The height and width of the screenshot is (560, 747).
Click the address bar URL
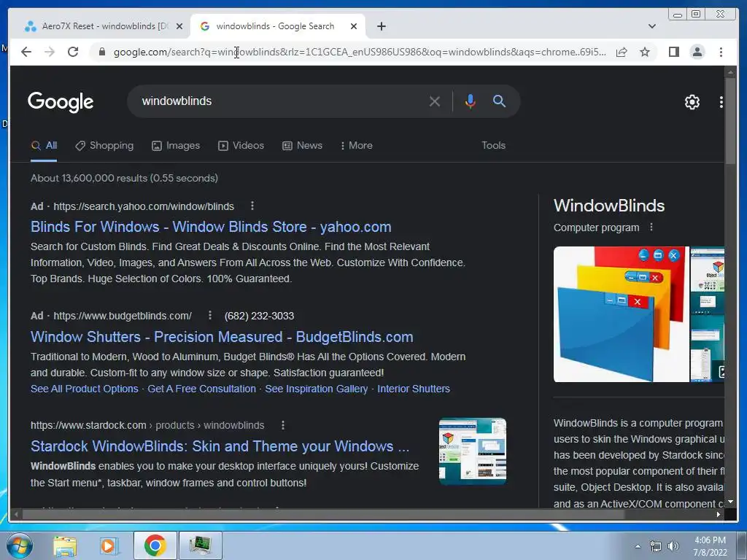360,52
